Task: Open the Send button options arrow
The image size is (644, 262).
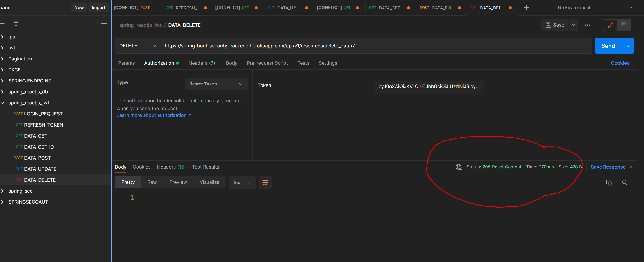Action: pos(628,46)
